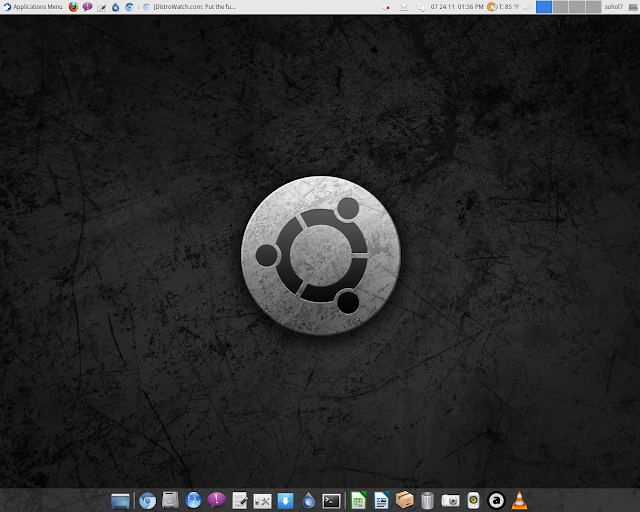This screenshot has height=512, width=640.
Task: Launch Firefox from the top panel
Action: [73, 7]
